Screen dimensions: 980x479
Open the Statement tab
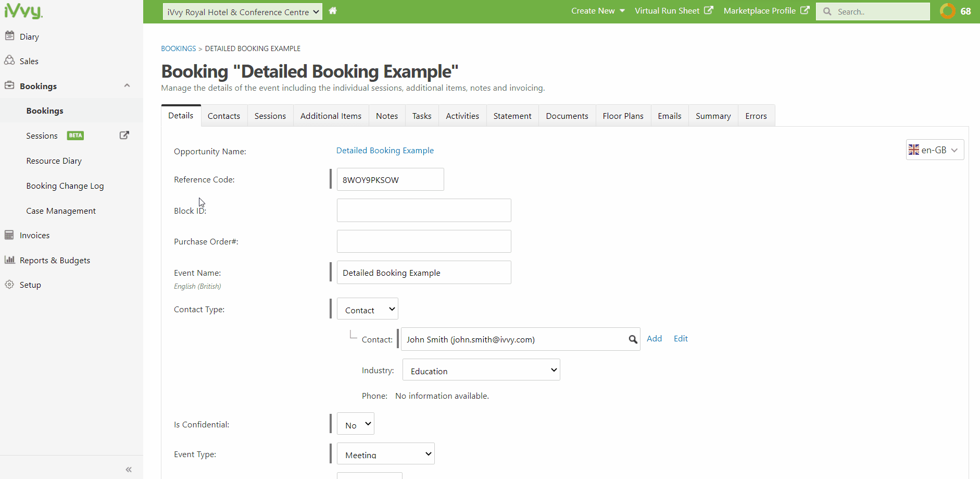point(512,116)
